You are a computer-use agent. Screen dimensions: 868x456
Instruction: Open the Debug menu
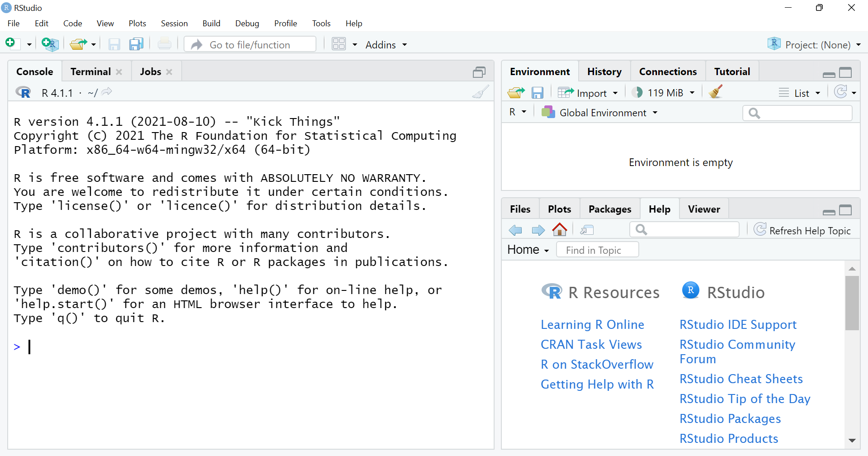[247, 24]
